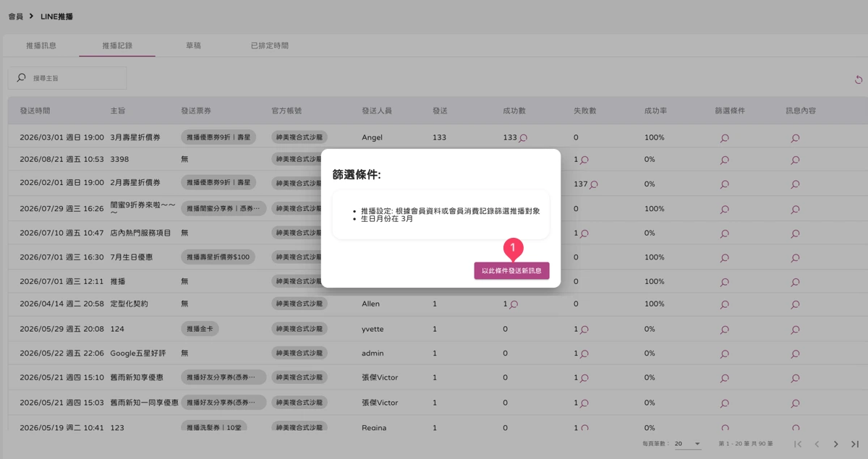
Task: Click the 推播優惠券9折｜壽星 tag in 3月壽星折價券 row
Action: [x=218, y=137]
